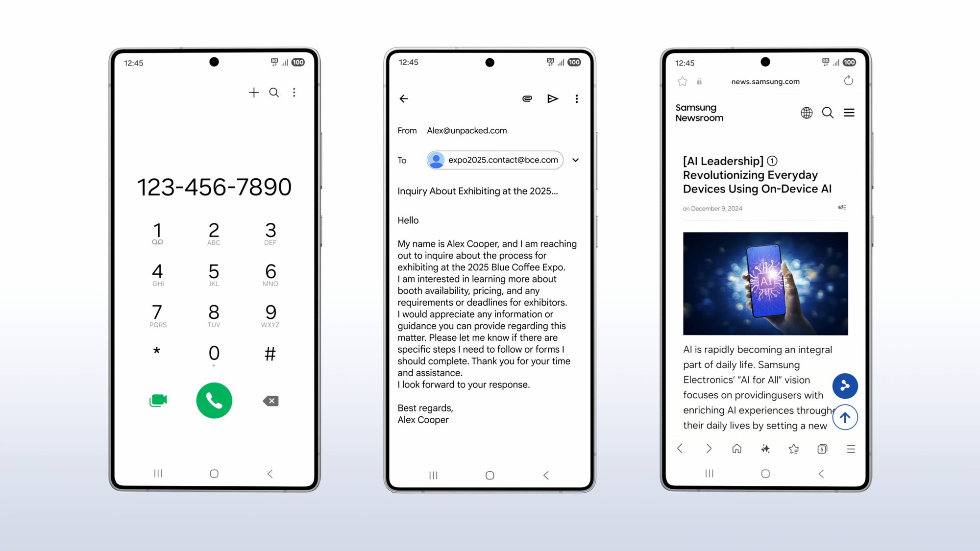Tap the scroll-to-top arrow button

pos(845,417)
